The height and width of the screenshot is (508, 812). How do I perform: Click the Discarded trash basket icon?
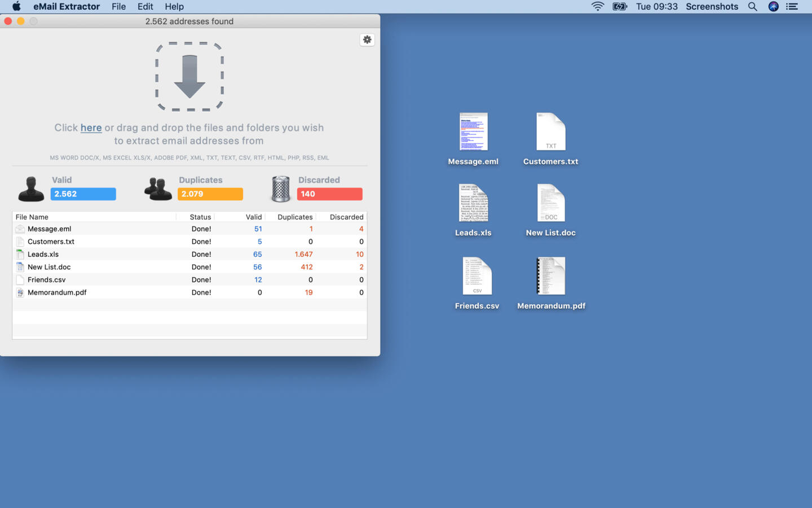coord(280,188)
